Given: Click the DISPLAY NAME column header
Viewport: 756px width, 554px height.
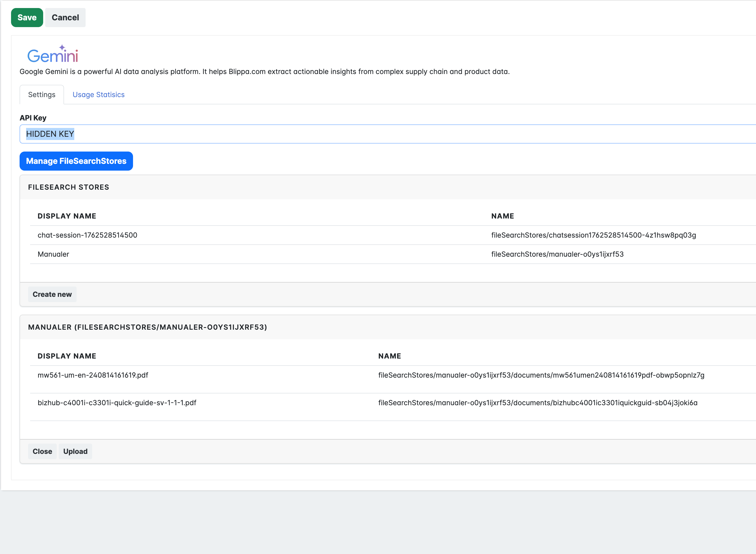Looking at the screenshot, I should pos(67,216).
